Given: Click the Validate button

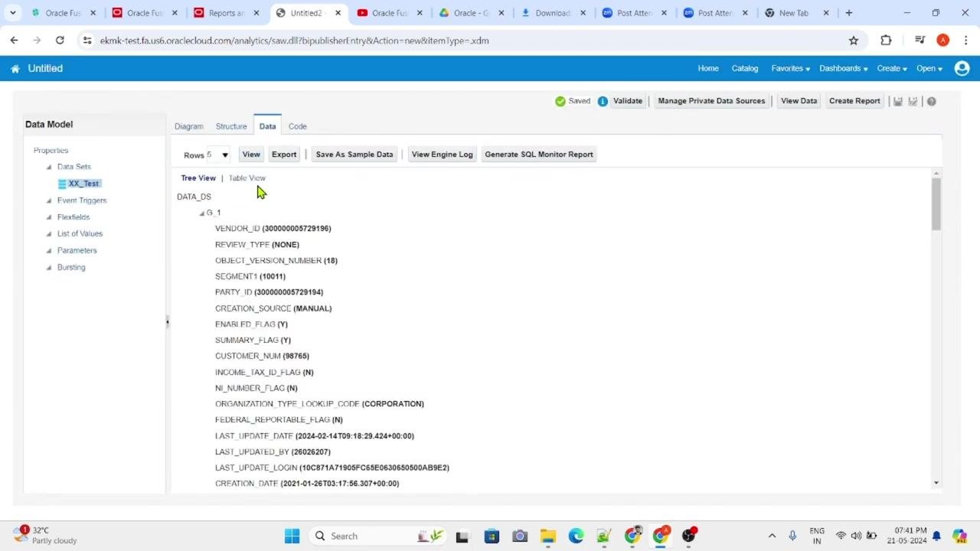Looking at the screenshot, I should coord(628,101).
